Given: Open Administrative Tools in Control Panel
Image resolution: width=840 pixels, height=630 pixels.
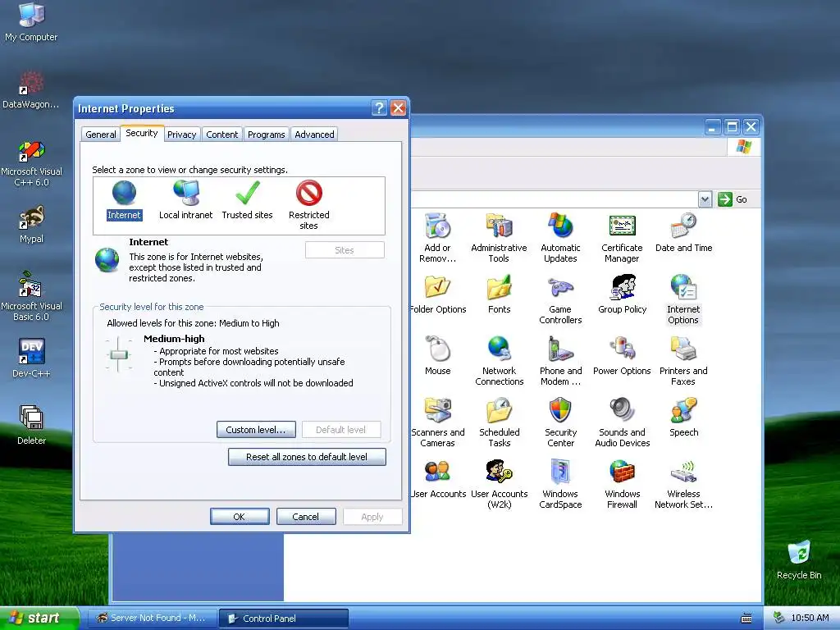Looking at the screenshot, I should [x=499, y=238].
